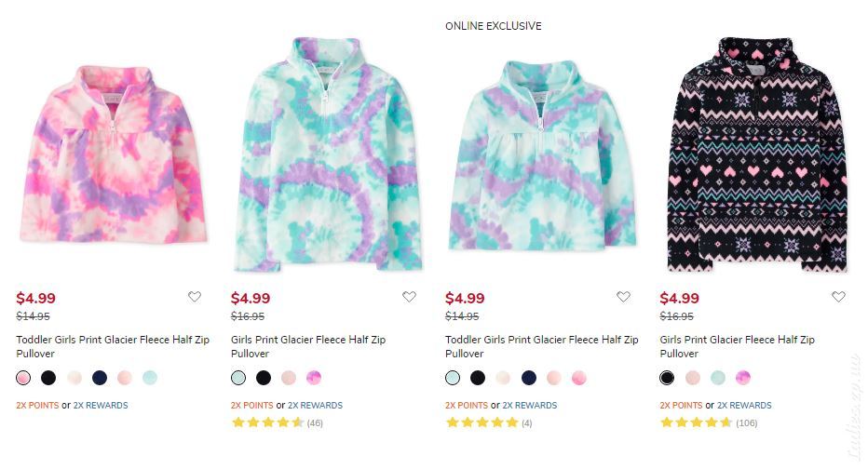Click 2X POINTS link under fourth product
868x469 pixels.
point(681,406)
